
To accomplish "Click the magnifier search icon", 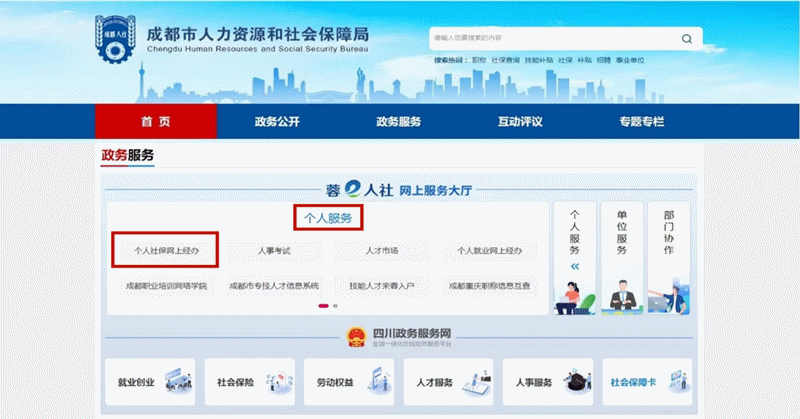I will [687, 39].
